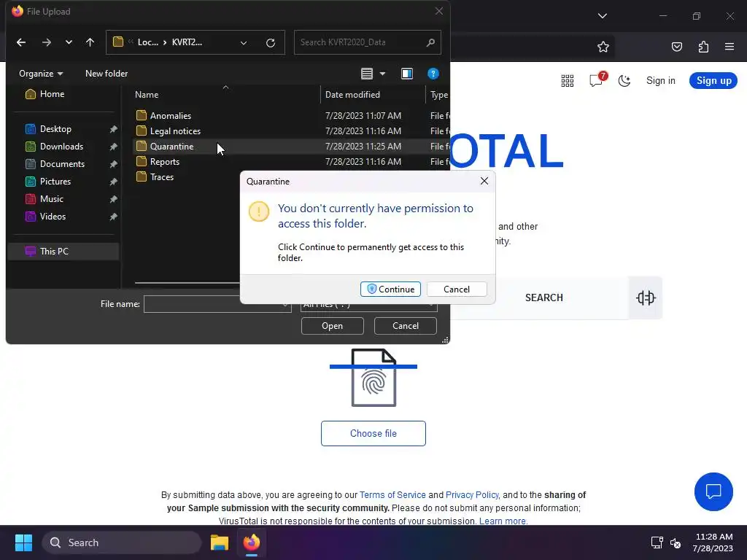Viewport: 747px width, 560px height.
Task: Click Continue in the Quarantine permission dialog
Action: coord(390,289)
